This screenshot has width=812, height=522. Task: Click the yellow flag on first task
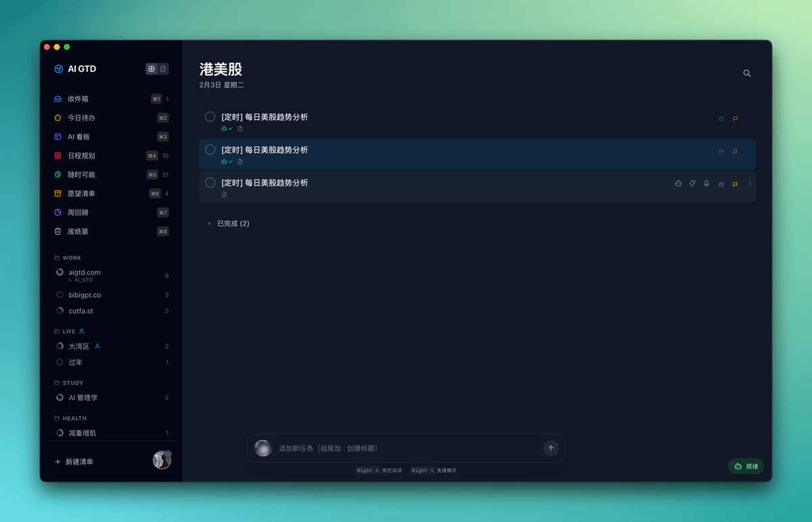pos(735,118)
